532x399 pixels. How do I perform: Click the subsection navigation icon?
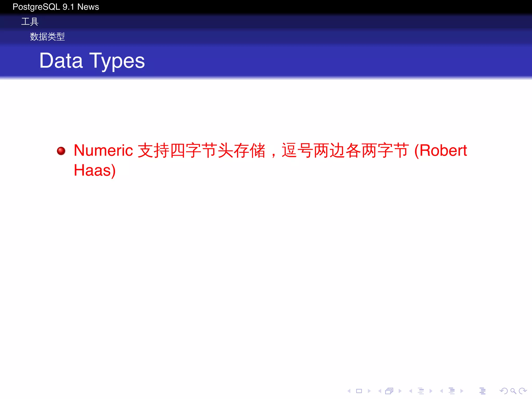tap(421, 391)
